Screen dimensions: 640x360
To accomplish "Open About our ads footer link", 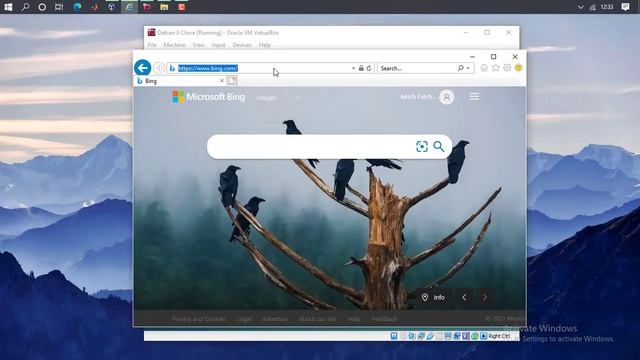I will [317, 319].
